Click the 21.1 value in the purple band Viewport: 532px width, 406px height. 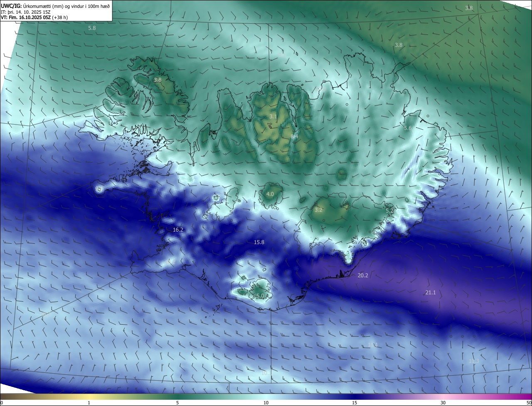(431, 293)
